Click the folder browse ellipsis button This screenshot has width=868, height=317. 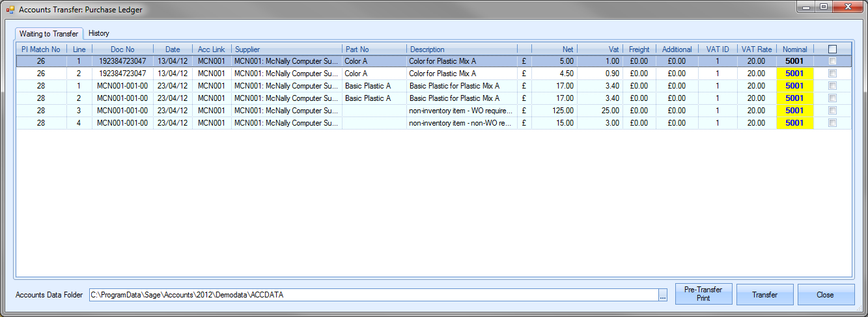[x=663, y=295]
